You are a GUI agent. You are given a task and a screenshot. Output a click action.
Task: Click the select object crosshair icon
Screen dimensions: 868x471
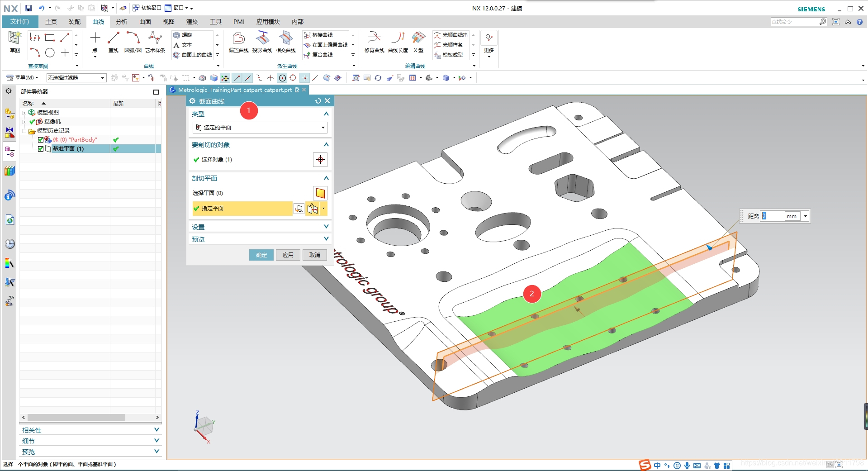320,159
